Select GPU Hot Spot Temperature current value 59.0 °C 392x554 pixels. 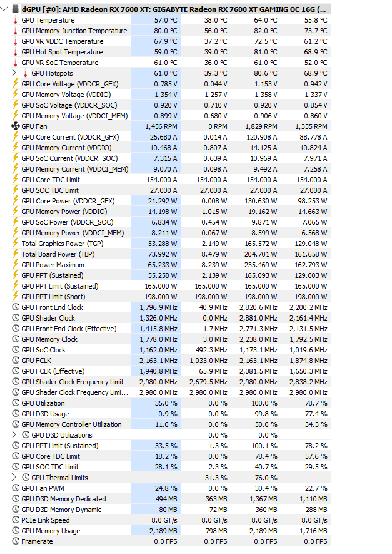[x=166, y=52]
